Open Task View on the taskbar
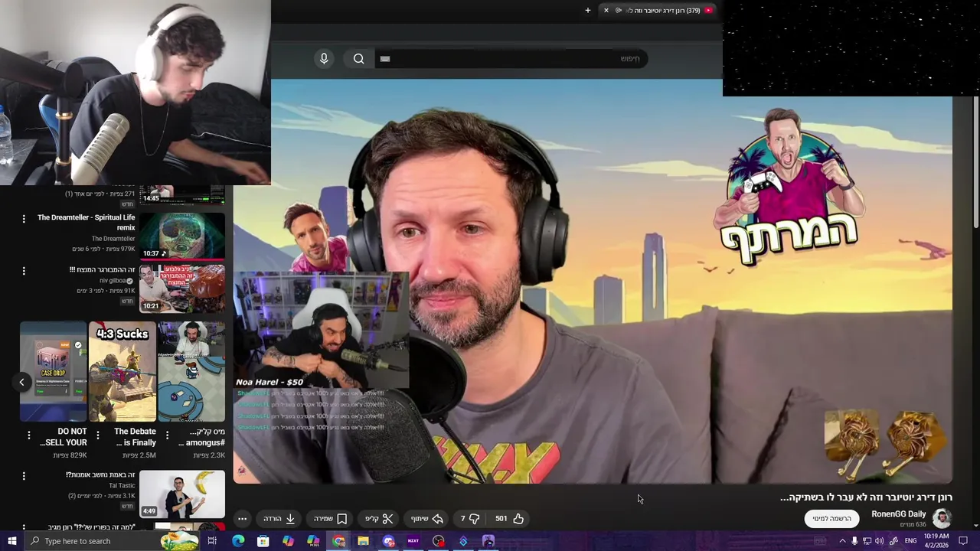 point(212,541)
